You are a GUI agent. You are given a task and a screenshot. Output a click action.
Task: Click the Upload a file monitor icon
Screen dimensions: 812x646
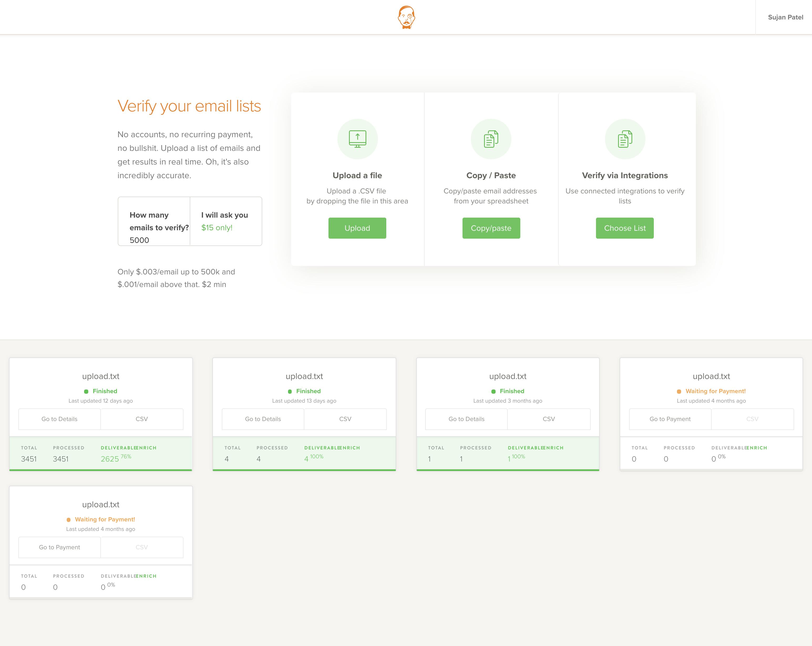pos(357,139)
